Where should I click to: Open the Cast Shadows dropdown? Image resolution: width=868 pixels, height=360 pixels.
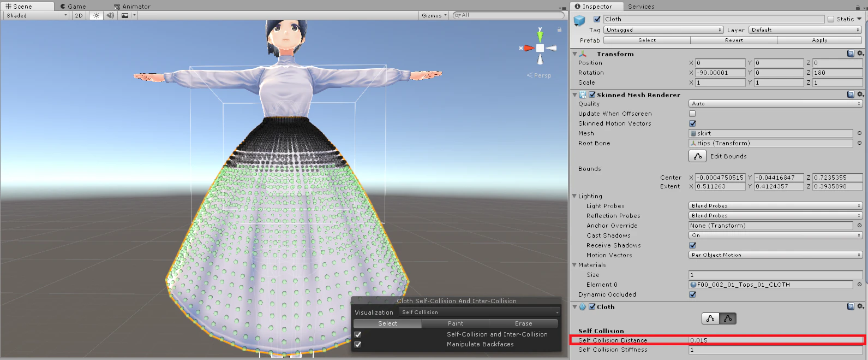click(x=775, y=235)
